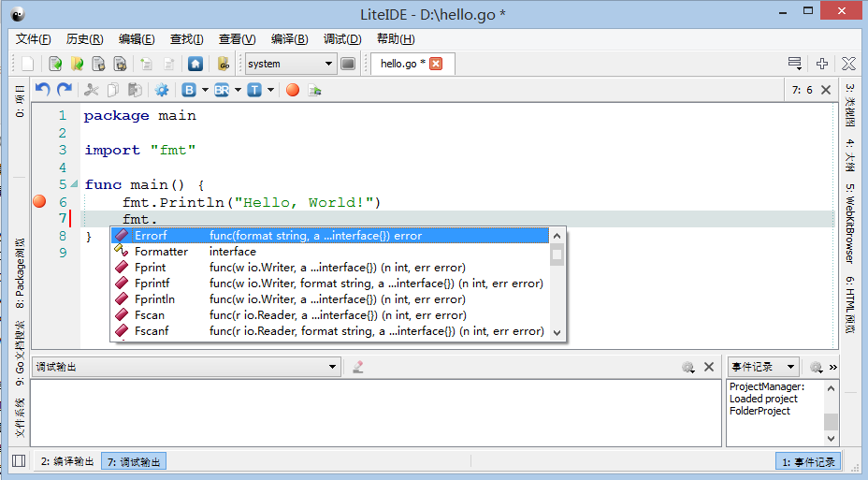Open folder icon in main toolbar
868x480 pixels.
pyautogui.click(x=77, y=64)
